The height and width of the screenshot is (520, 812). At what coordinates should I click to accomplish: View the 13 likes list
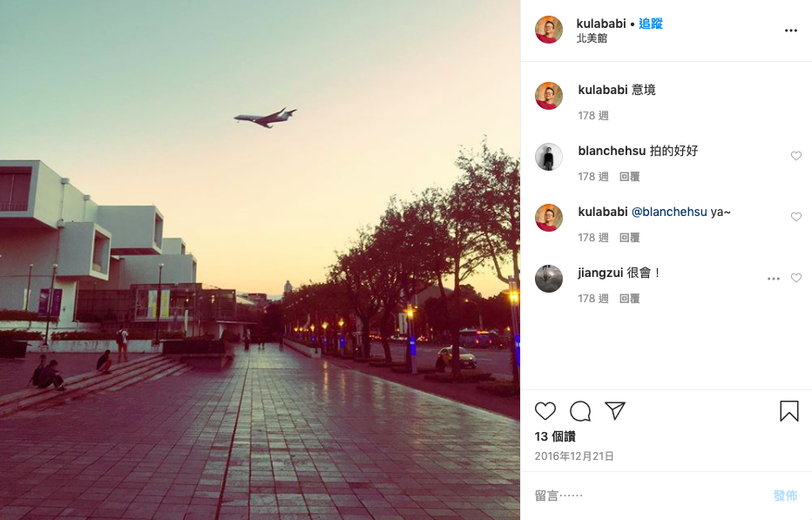point(555,436)
